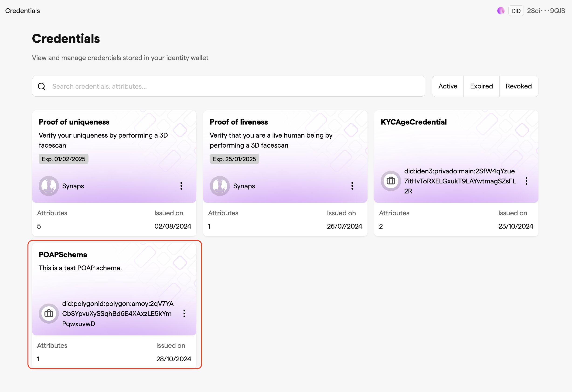Viewport: 572px width, 392px height.
Task: Click briefcase issuer icon on POAPSchema card
Action: tap(49, 314)
